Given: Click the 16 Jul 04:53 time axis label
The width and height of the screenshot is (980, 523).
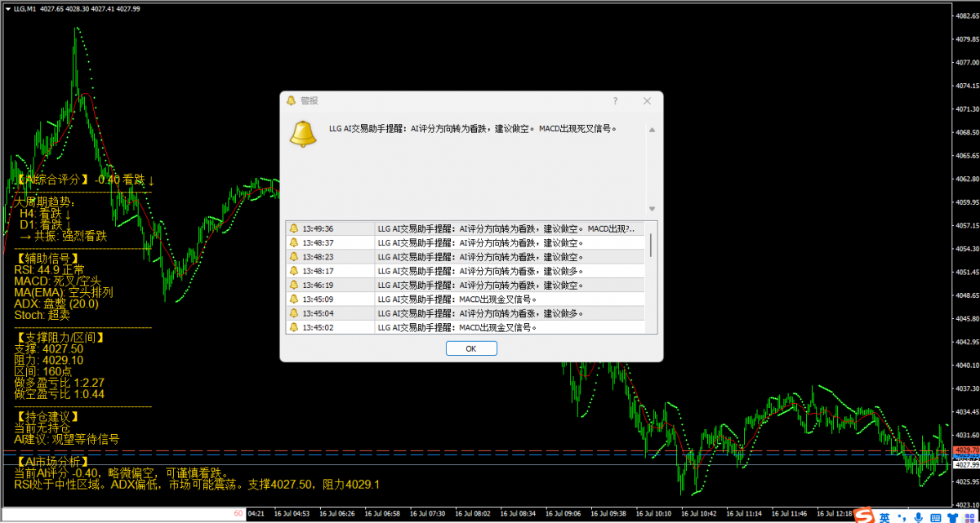Looking at the screenshot, I should 292,514.
